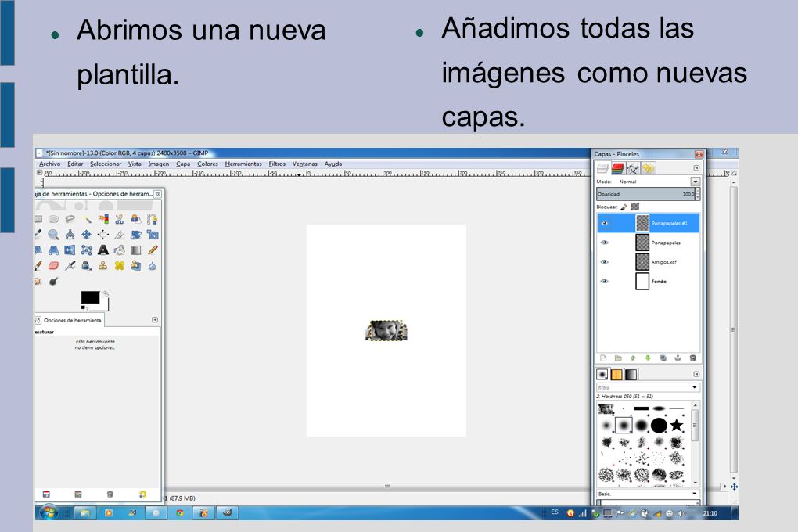Select the Zoom magnifier tool
The image size is (798, 532).
pyautogui.click(x=53, y=235)
